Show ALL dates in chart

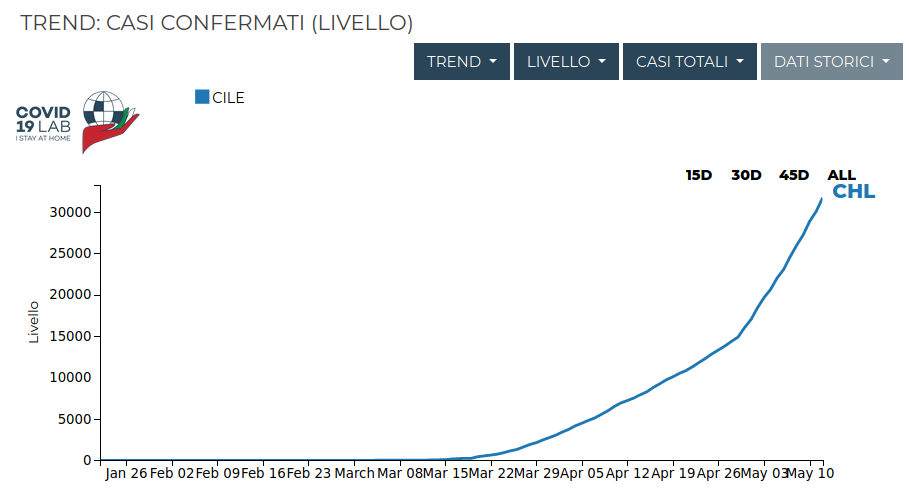841,175
